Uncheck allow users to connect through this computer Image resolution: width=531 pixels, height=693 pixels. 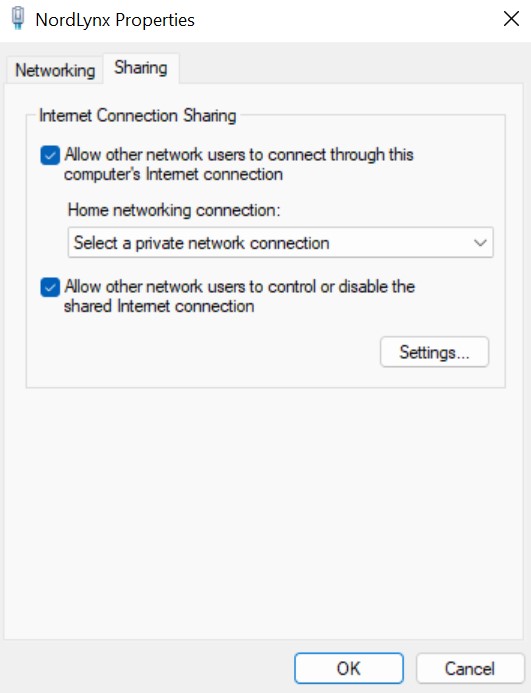[x=50, y=155]
